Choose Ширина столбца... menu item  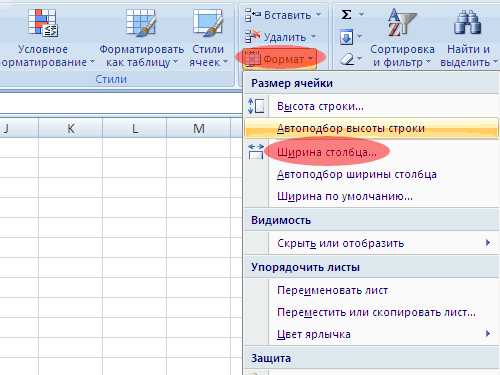[x=371, y=152]
